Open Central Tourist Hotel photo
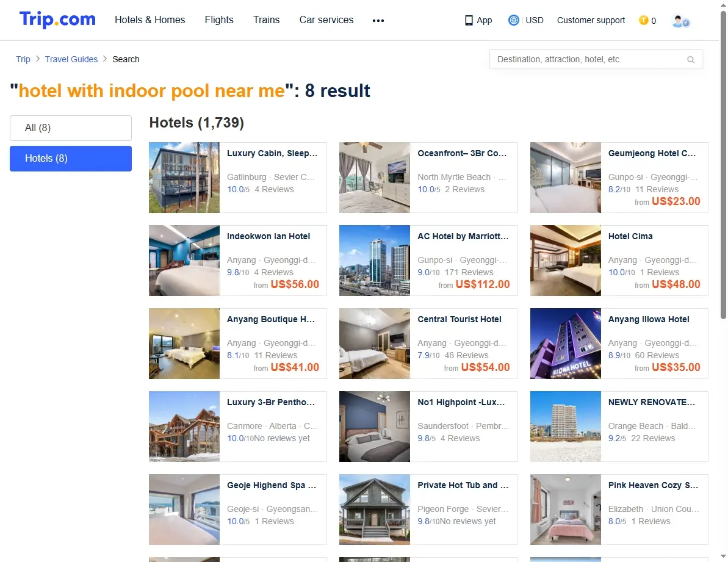 pos(375,344)
